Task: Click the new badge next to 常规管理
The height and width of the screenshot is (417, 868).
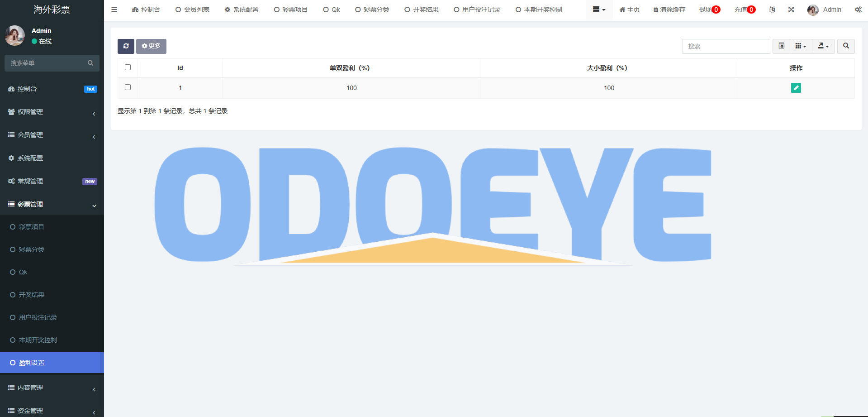Action: pos(90,182)
